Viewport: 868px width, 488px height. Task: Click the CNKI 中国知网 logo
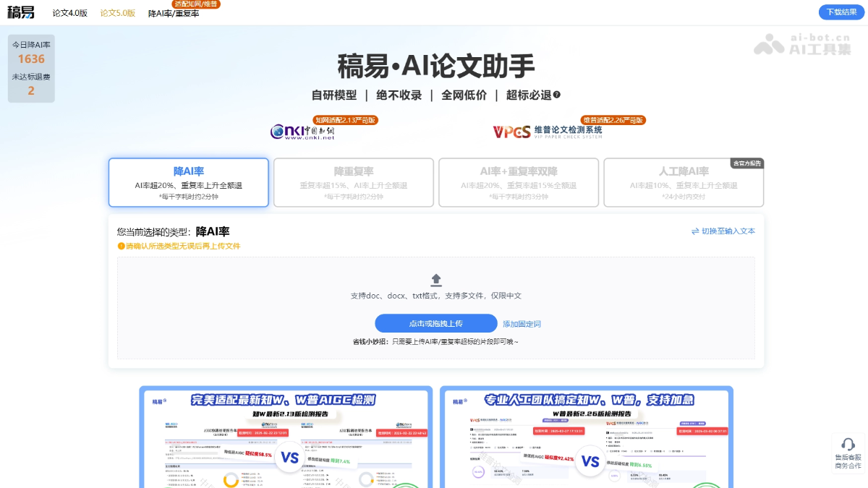[304, 133]
